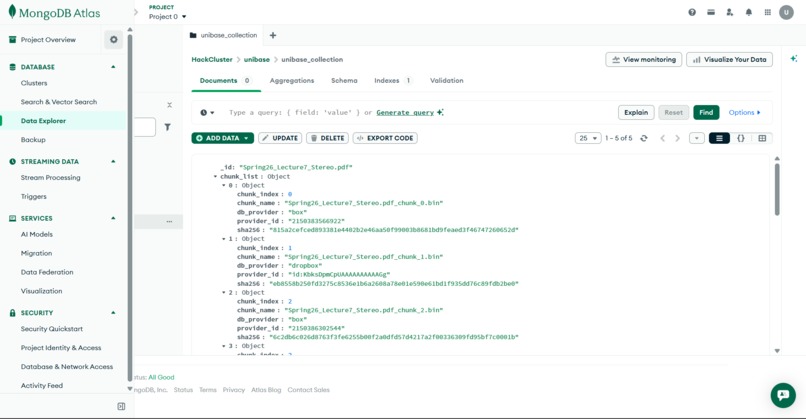Image resolution: width=806 pixels, height=419 pixels.
Task: Click the Find button
Action: point(706,113)
